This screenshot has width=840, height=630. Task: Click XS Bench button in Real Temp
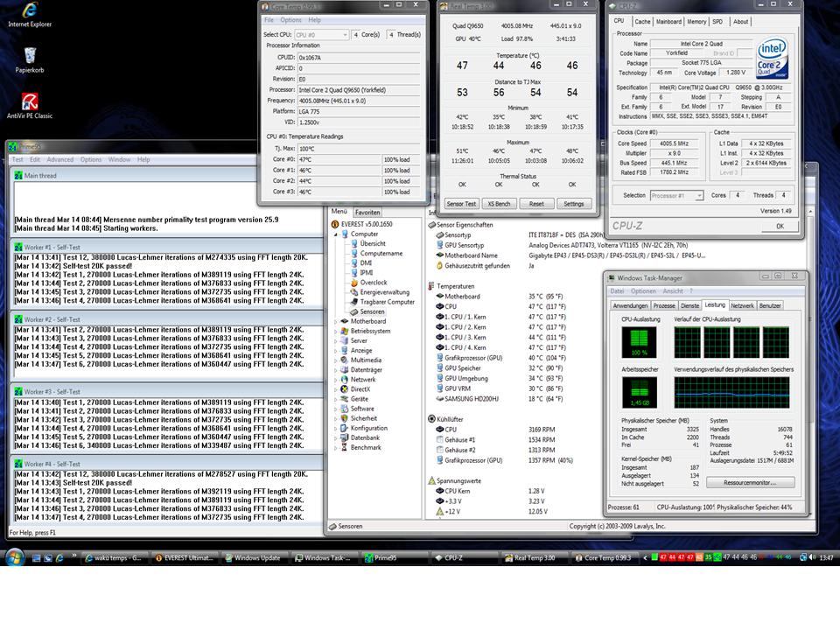click(499, 204)
